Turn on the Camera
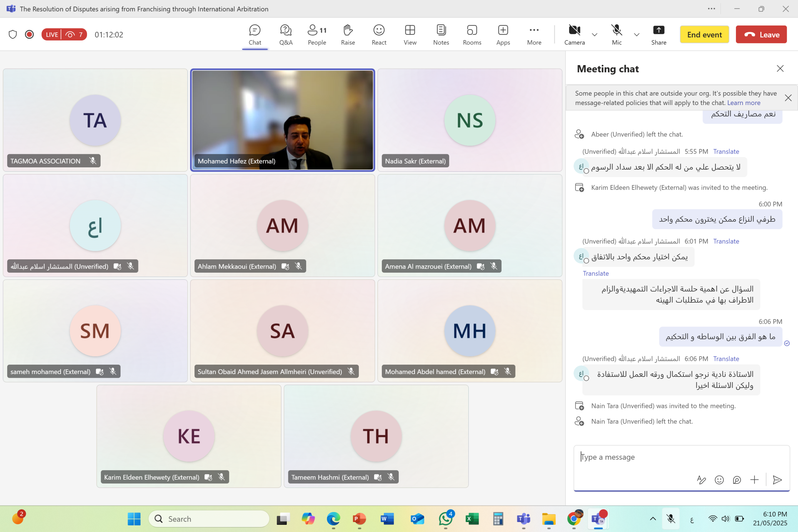This screenshot has height=532, width=798. point(574,35)
